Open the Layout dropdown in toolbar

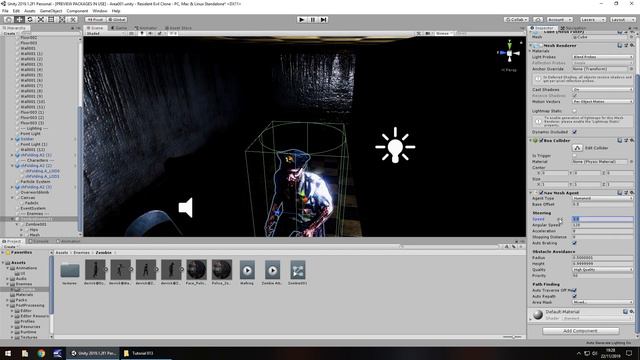point(622,20)
